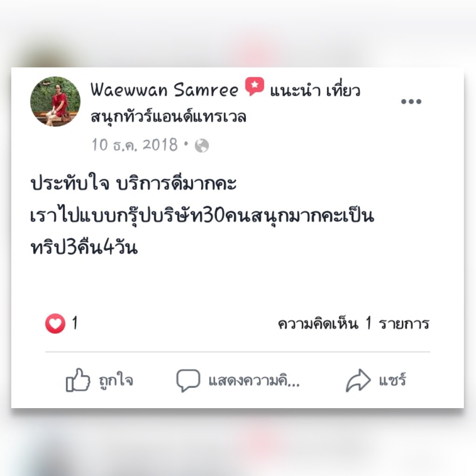Toggle the ถูกใจ like label

point(116,380)
